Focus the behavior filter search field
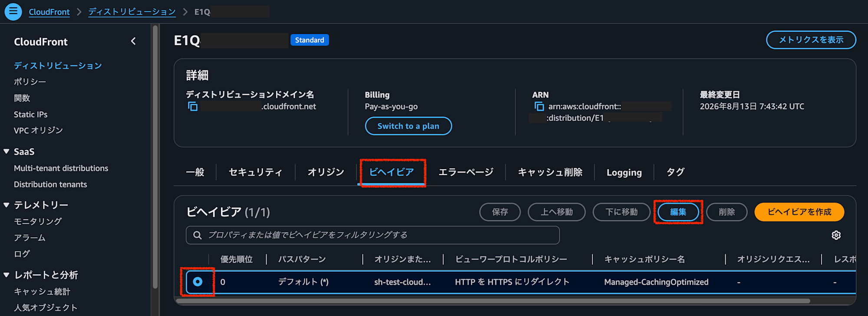868x316 pixels. point(373,235)
